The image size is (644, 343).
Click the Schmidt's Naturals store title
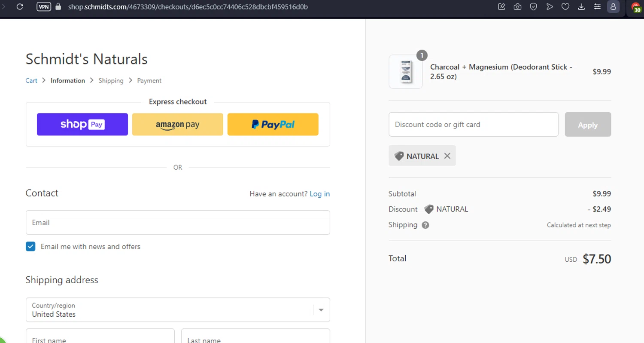click(x=87, y=59)
